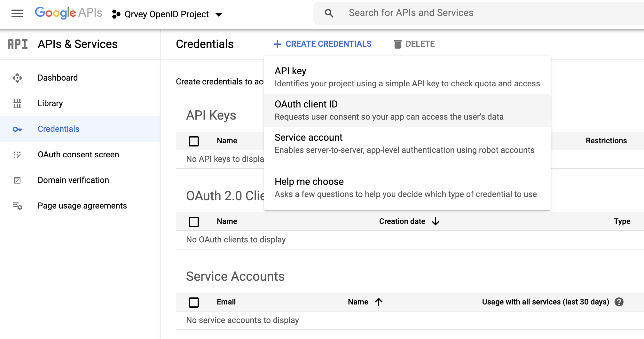Choose Service account option
Image resolution: width=644 pixels, height=339 pixels.
point(407,144)
